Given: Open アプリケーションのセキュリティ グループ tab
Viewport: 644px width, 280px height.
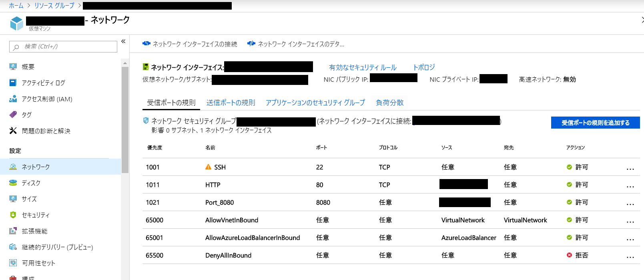Looking at the screenshot, I should 315,103.
